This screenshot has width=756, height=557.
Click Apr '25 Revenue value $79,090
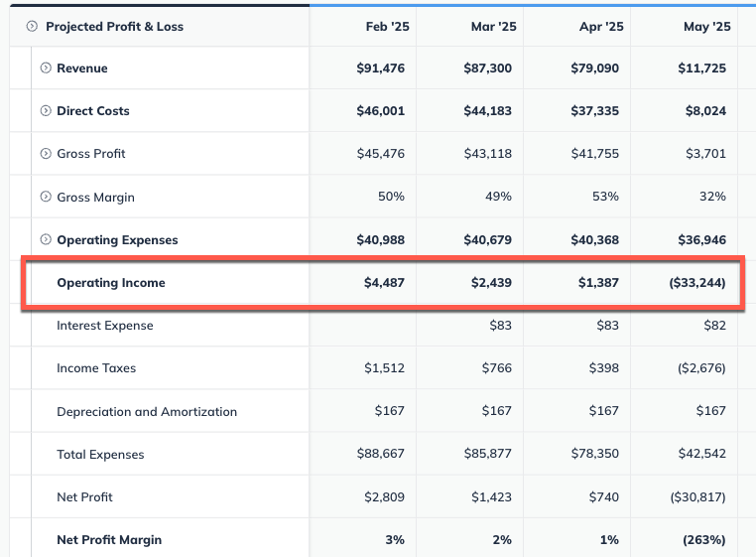[594, 69]
